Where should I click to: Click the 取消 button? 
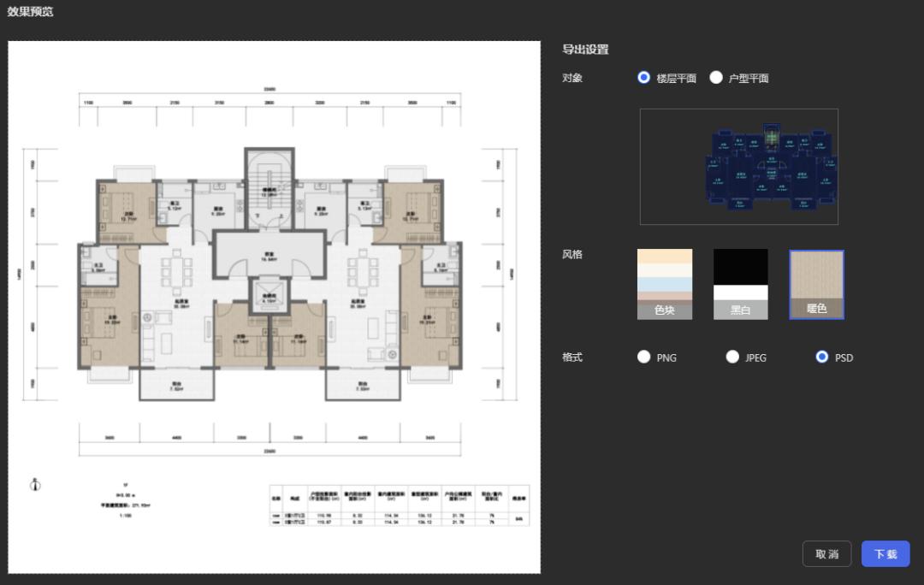(826, 553)
